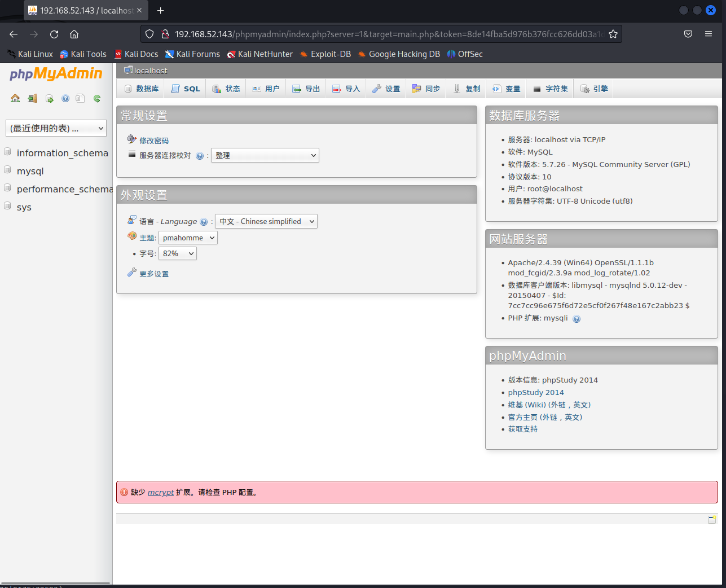This screenshot has width=726, height=588.
Task: Click the documentation pages icon in sidebar
Action: [x=80, y=98]
